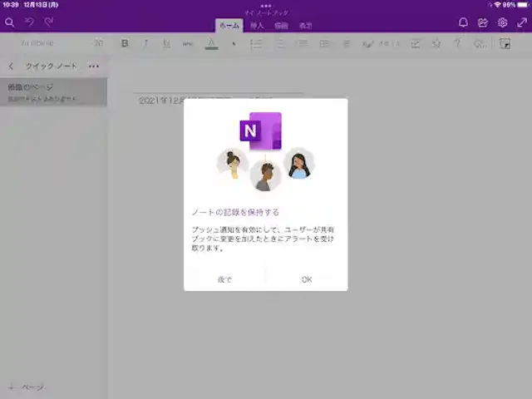Click the to-do checkbox tag icon
The height and width of the screenshot is (399, 532).
[416, 43]
